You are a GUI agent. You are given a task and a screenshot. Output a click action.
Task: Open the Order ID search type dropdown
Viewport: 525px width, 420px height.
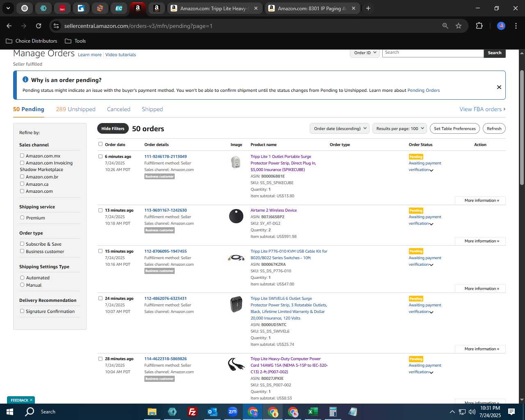365,53
